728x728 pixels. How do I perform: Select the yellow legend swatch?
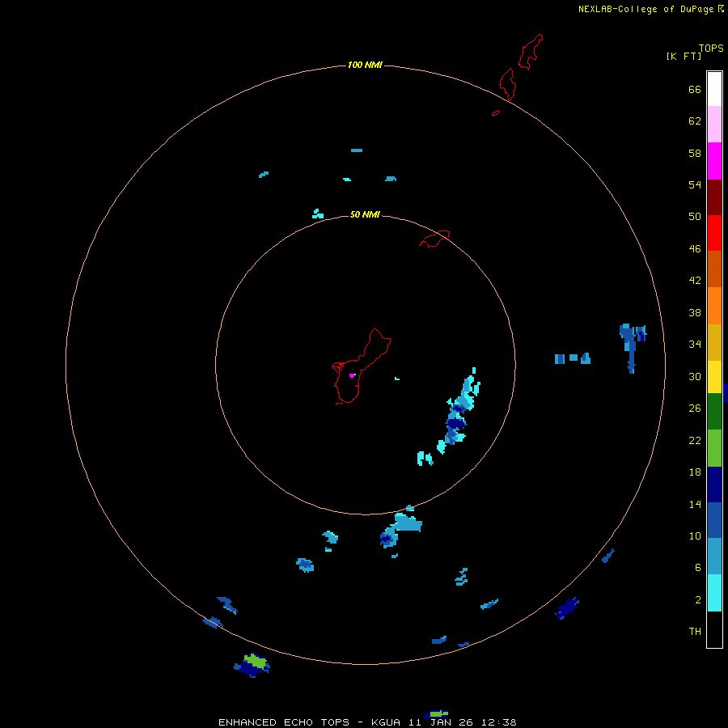tap(714, 377)
